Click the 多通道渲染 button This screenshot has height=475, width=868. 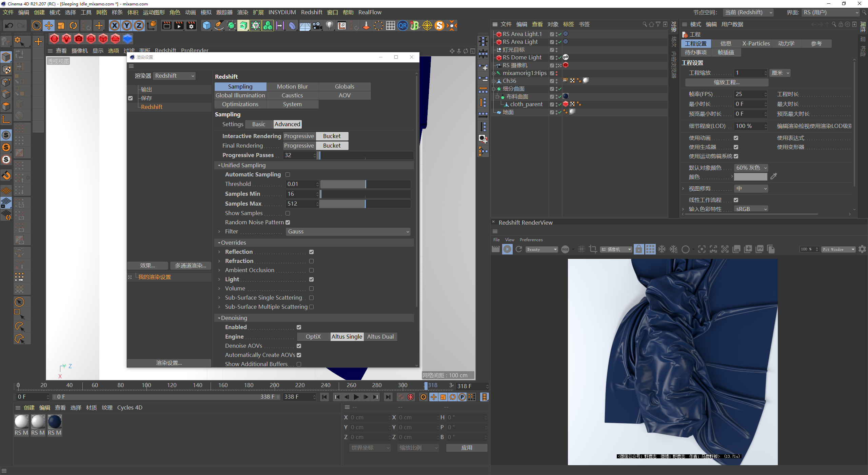click(190, 265)
